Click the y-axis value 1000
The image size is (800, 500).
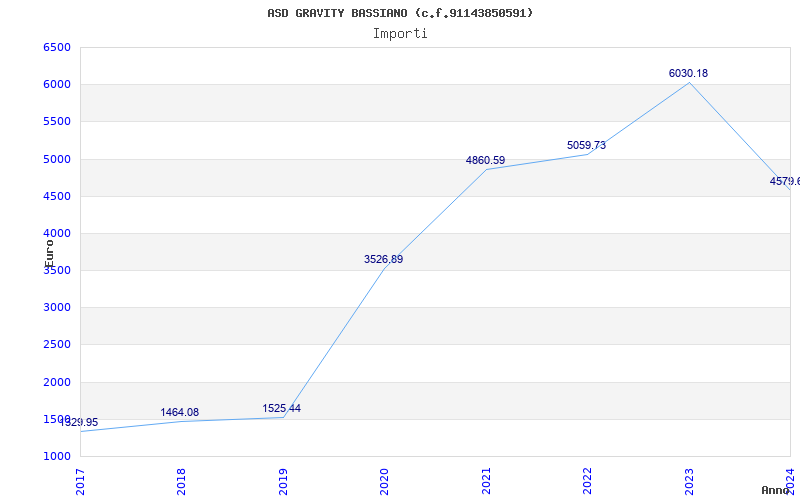57,457
